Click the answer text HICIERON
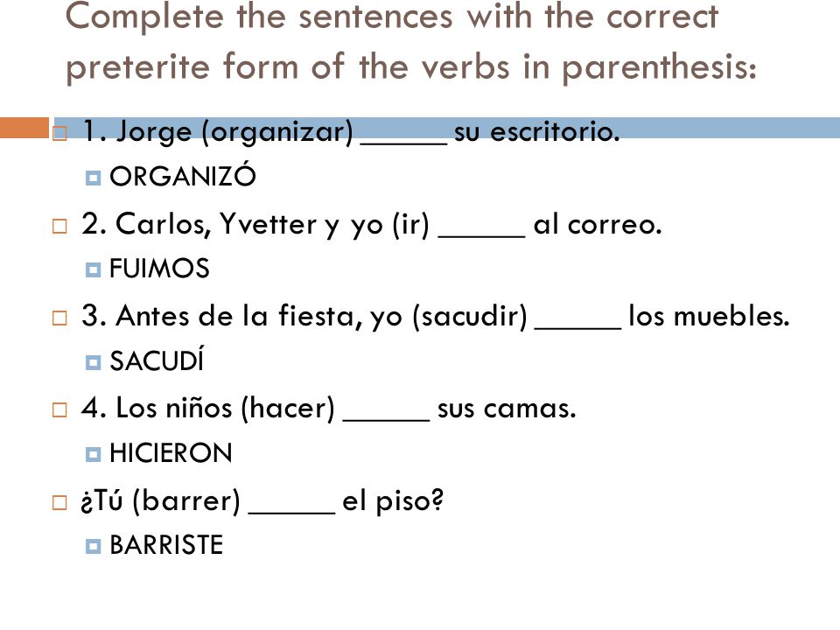The height and width of the screenshot is (630, 840). [171, 453]
